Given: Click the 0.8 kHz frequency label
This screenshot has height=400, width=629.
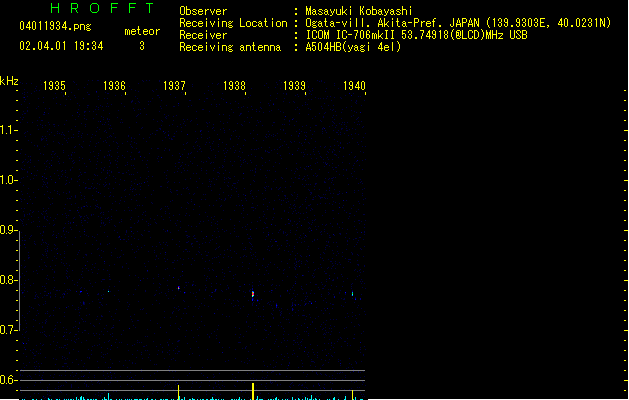Looking at the screenshot, I should [x=7, y=280].
